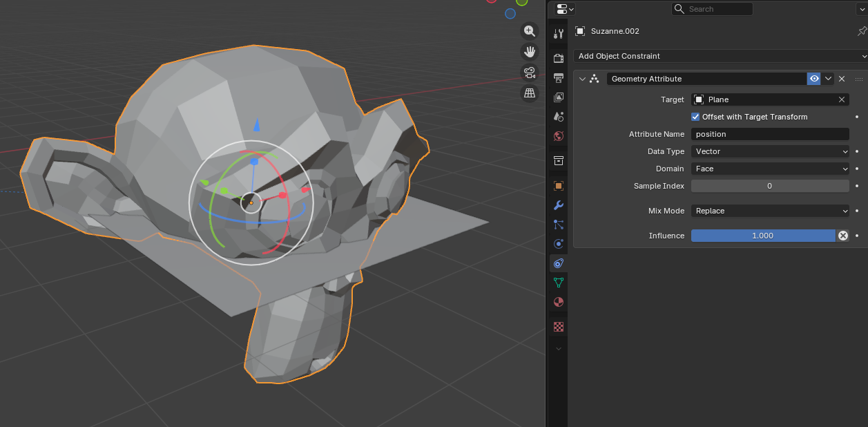Toggle the camera view gizmo

[x=530, y=73]
